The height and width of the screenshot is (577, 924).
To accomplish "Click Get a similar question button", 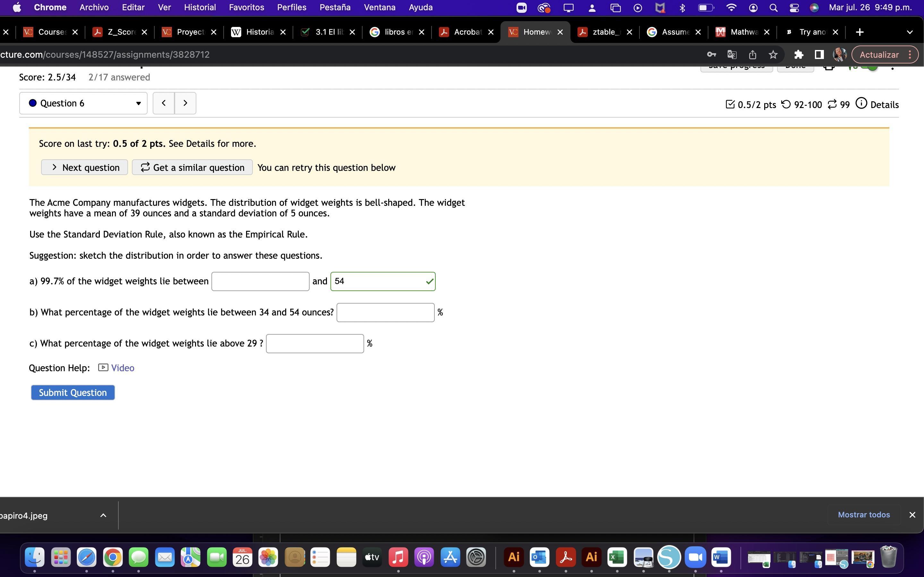I will [192, 168].
